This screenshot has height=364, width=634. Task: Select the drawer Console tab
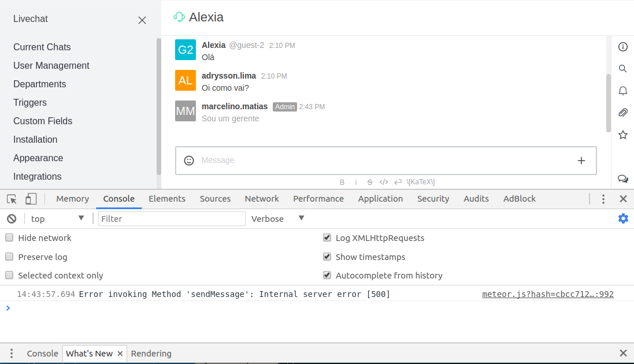pos(42,354)
